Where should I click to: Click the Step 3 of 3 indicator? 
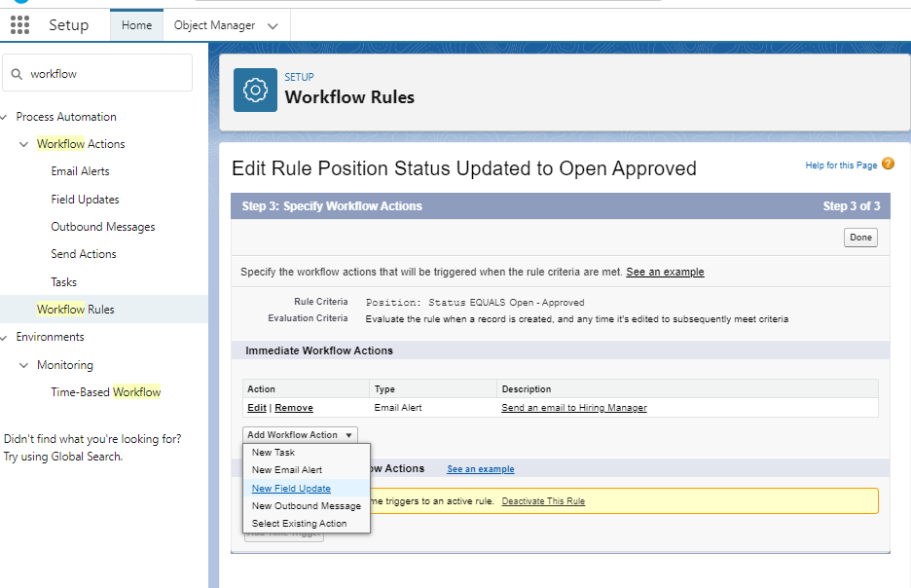(852, 206)
